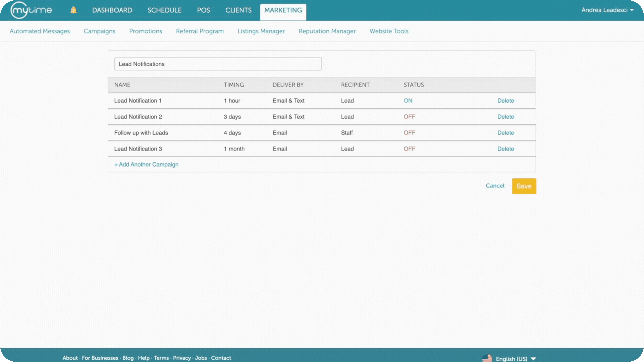Open the For Businesses footer link
This screenshot has width=644, height=362.
click(100, 358)
